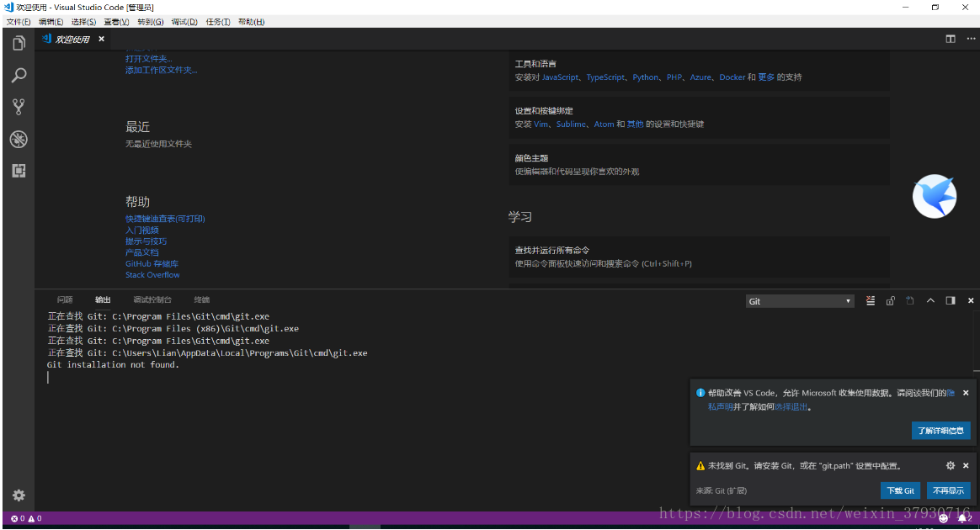
Task: Click the Vim keybinding link
Action: (x=541, y=125)
